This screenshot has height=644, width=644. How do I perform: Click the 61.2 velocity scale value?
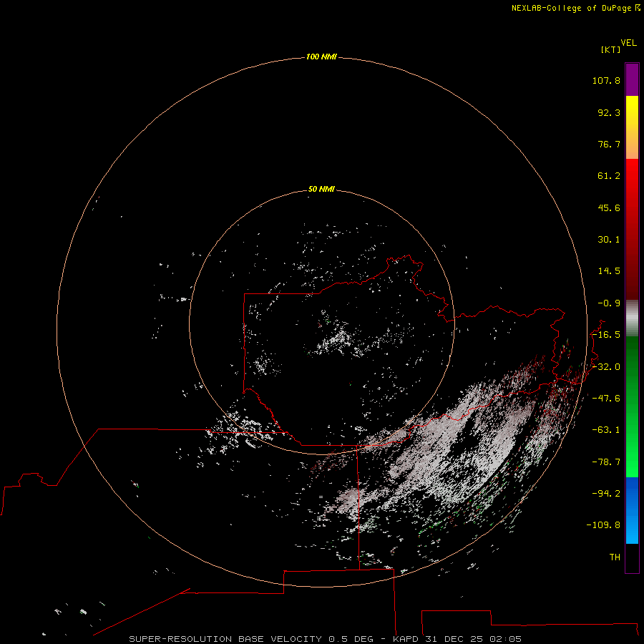tap(609, 176)
